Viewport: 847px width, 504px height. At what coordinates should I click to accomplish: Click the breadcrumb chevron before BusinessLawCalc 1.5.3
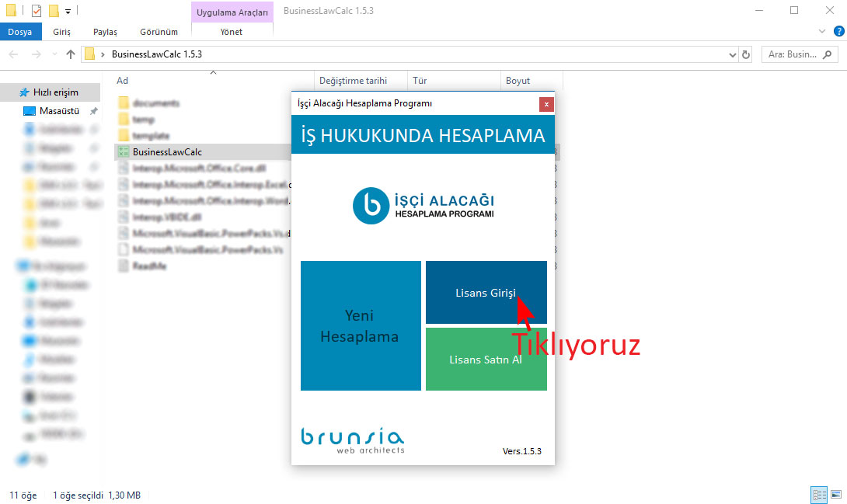click(x=103, y=54)
